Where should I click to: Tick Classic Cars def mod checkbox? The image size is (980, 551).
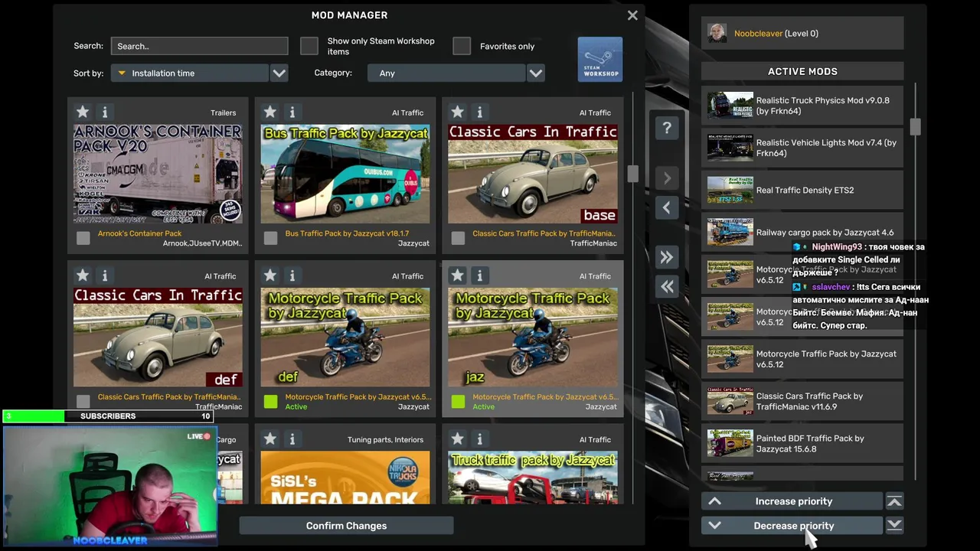pyautogui.click(x=83, y=401)
